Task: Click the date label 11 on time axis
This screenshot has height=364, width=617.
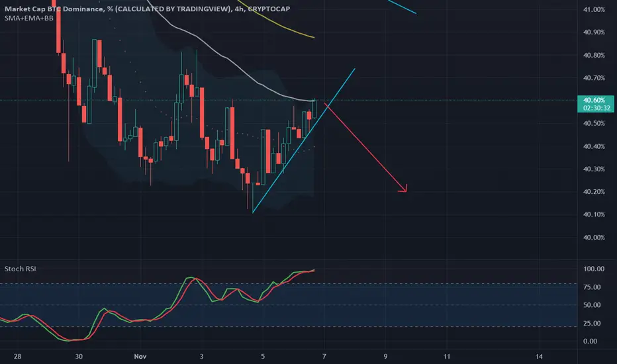Action: point(447,357)
